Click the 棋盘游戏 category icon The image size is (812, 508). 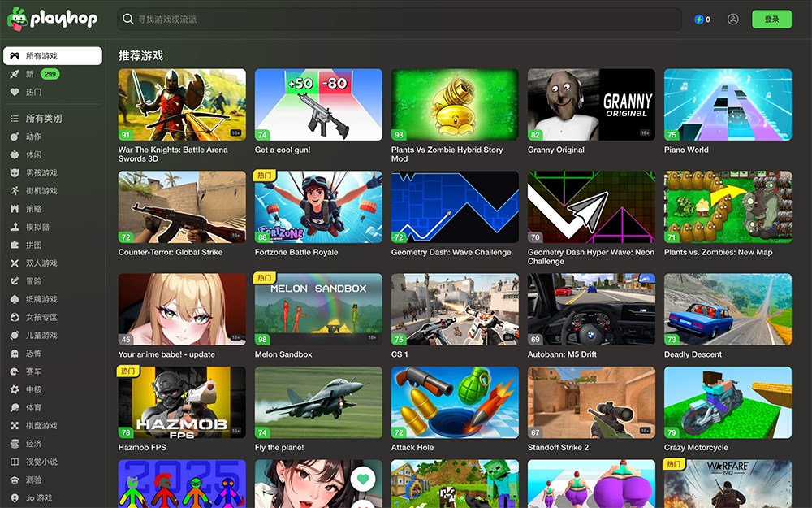tap(15, 426)
